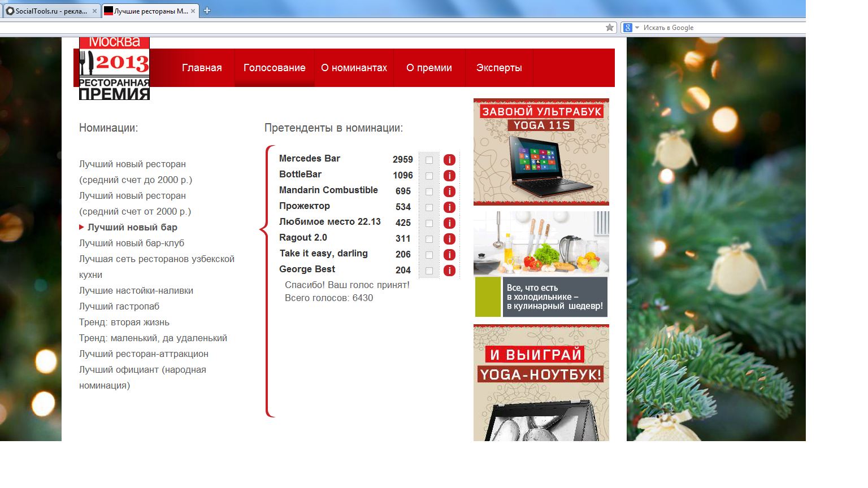Screen dimensions: 868x488
Task: Open the О номинантах menu page
Action: pyautogui.click(x=354, y=68)
